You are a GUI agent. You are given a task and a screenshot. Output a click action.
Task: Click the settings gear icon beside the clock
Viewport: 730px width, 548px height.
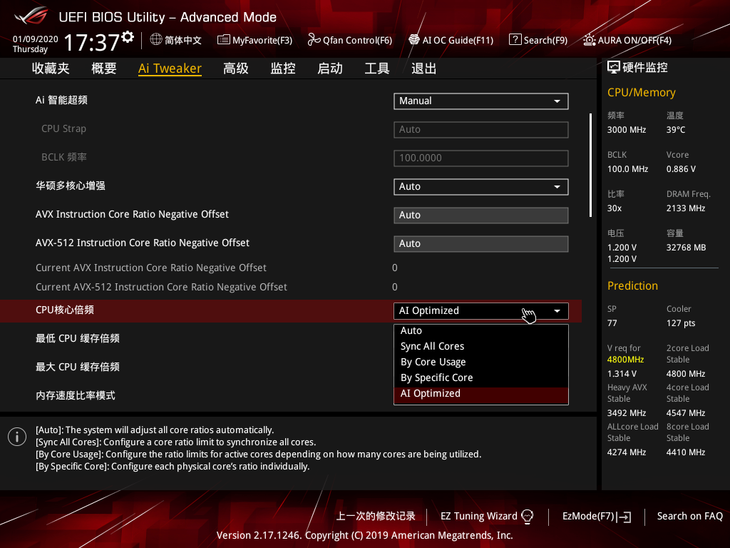pyautogui.click(x=128, y=37)
